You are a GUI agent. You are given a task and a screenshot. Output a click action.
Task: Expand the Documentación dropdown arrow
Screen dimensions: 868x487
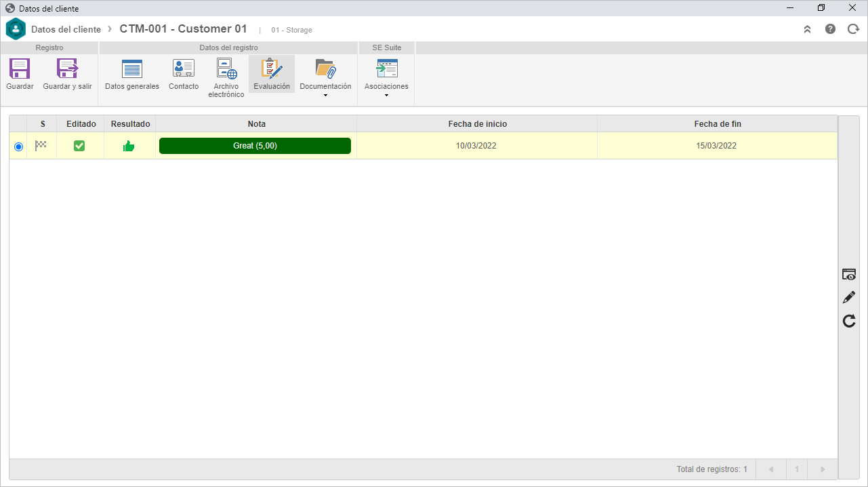[x=325, y=95]
